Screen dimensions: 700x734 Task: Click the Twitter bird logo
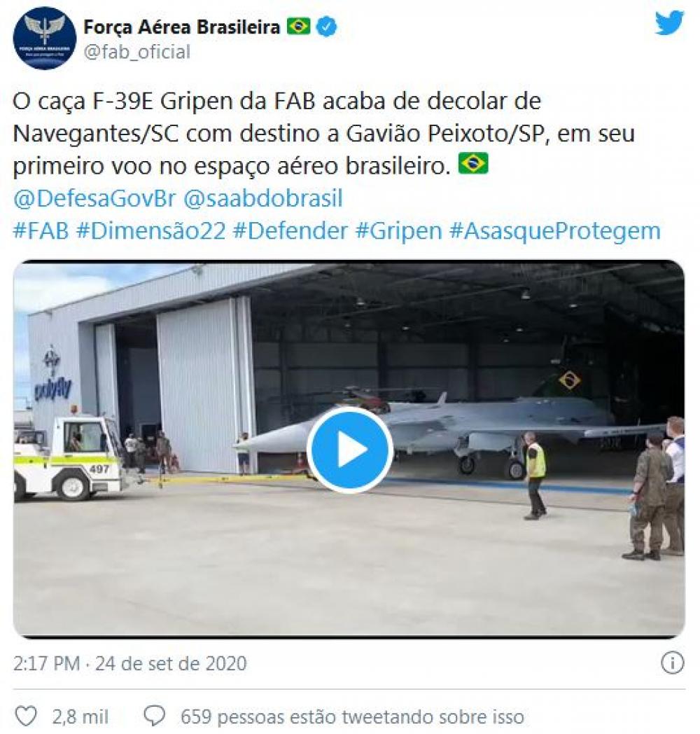pos(670,23)
